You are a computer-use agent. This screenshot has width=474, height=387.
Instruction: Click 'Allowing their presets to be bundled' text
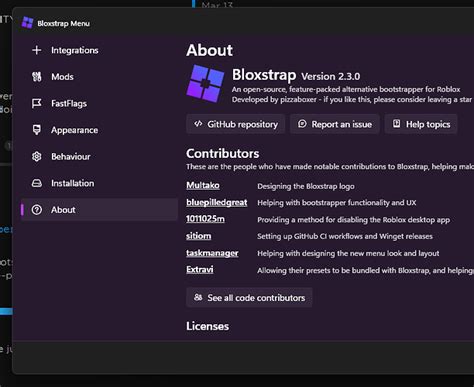point(365,270)
